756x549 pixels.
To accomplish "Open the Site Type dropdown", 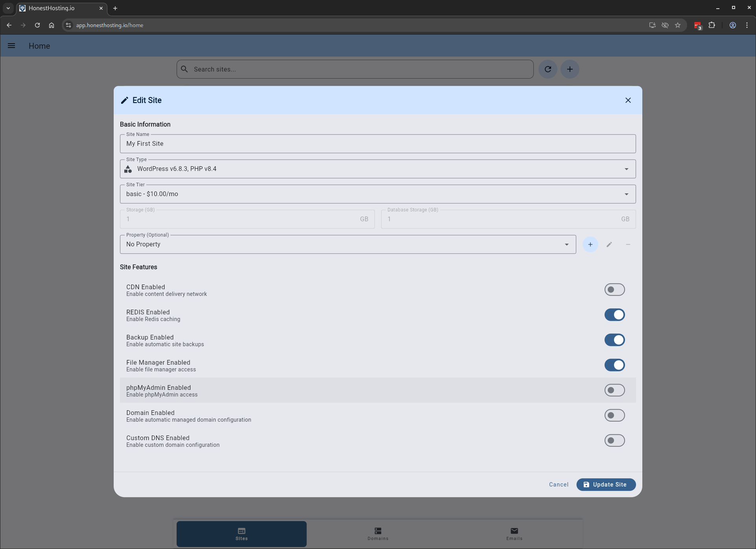I will point(378,169).
